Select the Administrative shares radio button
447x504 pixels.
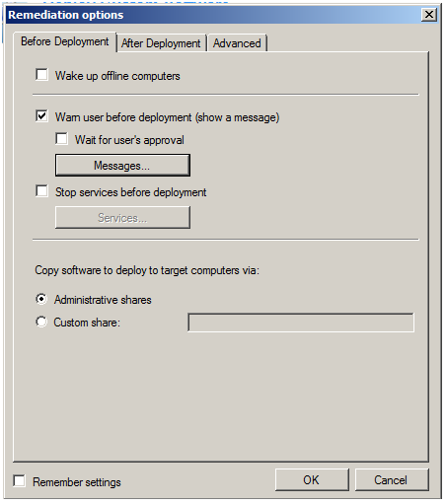coord(41,299)
